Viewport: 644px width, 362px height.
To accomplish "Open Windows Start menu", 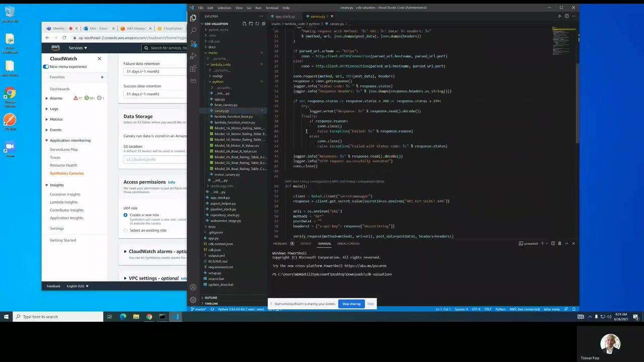I will point(6,317).
